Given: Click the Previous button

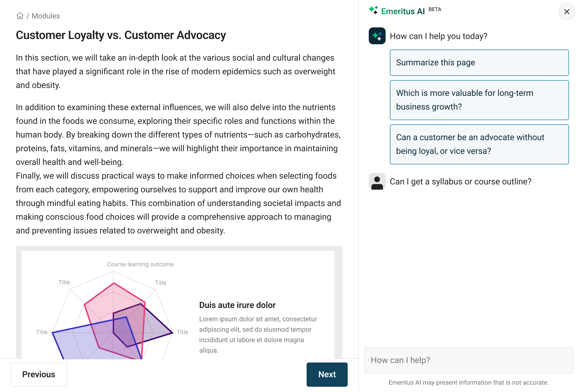Looking at the screenshot, I should point(38,374).
